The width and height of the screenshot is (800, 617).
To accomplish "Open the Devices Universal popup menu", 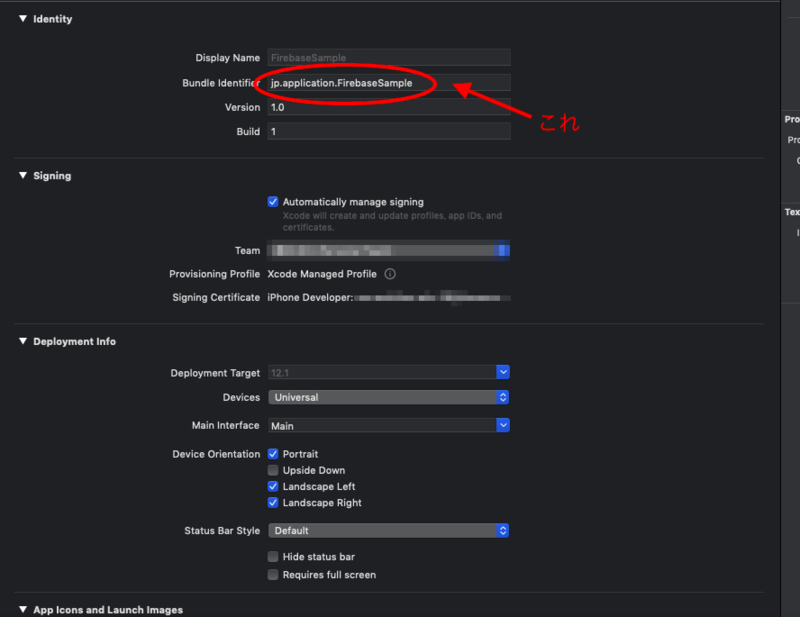I will (x=389, y=397).
